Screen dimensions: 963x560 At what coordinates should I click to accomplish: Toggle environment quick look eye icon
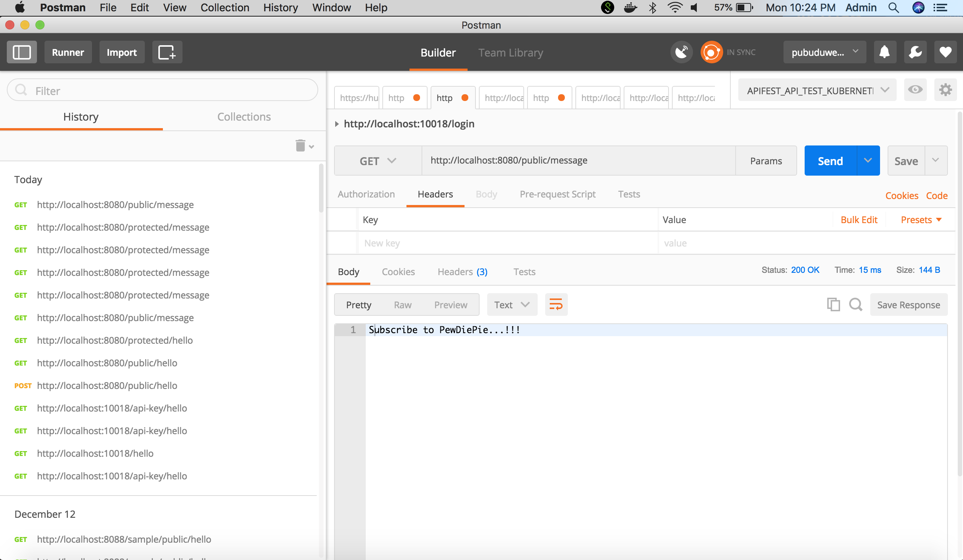click(x=915, y=90)
